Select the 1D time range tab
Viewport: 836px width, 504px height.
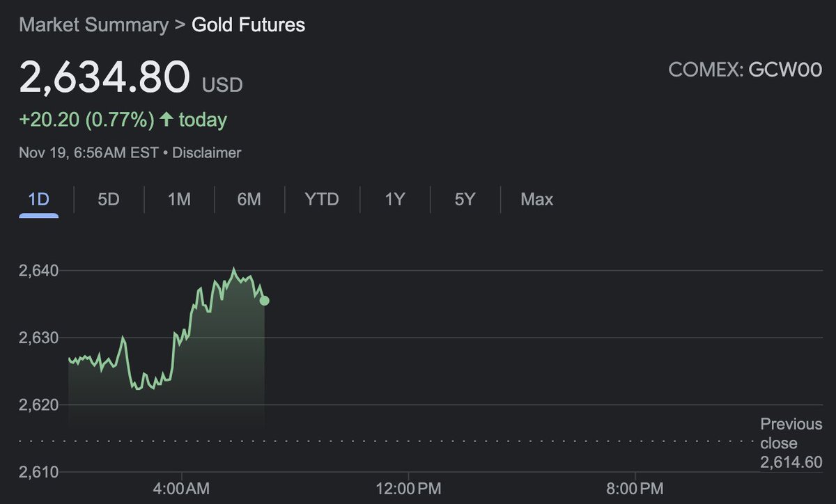(x=38, y=200)
